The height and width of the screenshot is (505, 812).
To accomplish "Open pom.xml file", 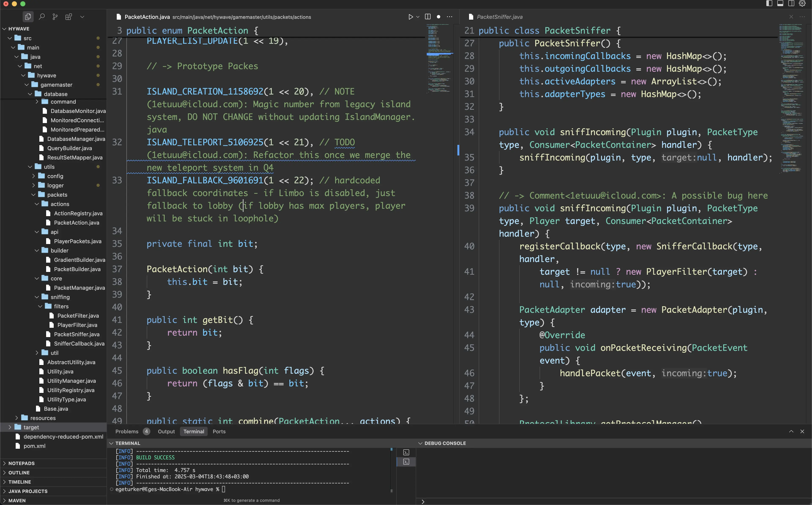I will coord(53,446).
